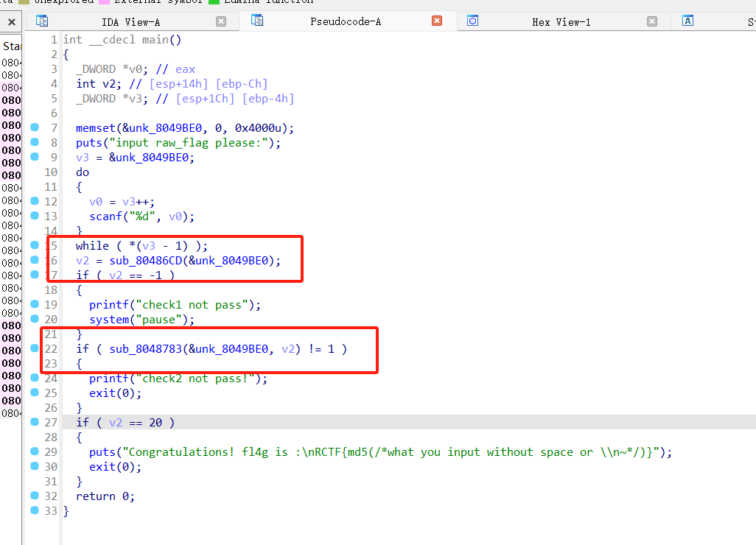This screenshot has height=545, width=756.
Task: Close the left side panel with X
Action: tap(12, 21)
